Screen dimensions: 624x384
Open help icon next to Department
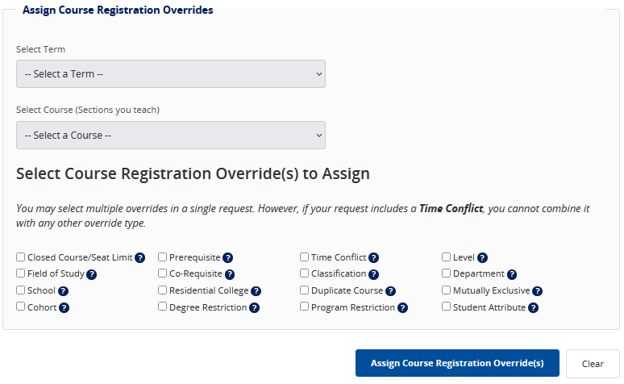coord(512,274)
